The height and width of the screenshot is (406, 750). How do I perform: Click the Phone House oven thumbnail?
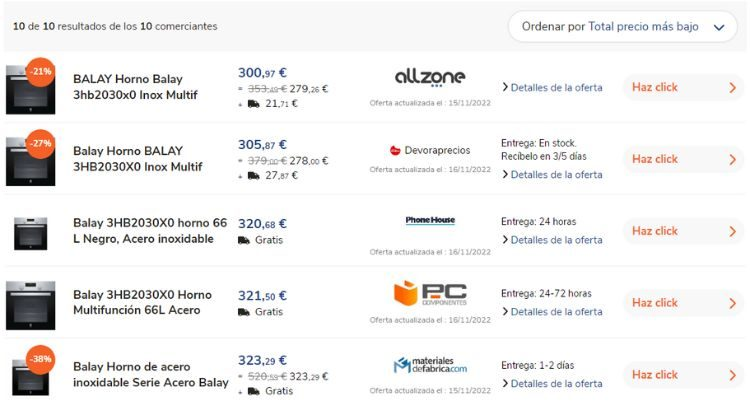[x=30, y=232]
